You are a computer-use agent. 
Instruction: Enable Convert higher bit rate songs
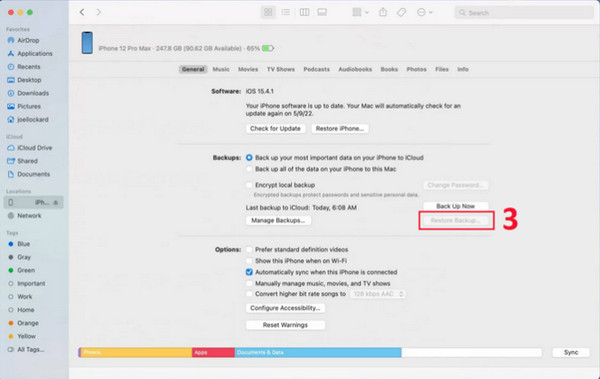(x=249, y=294)
